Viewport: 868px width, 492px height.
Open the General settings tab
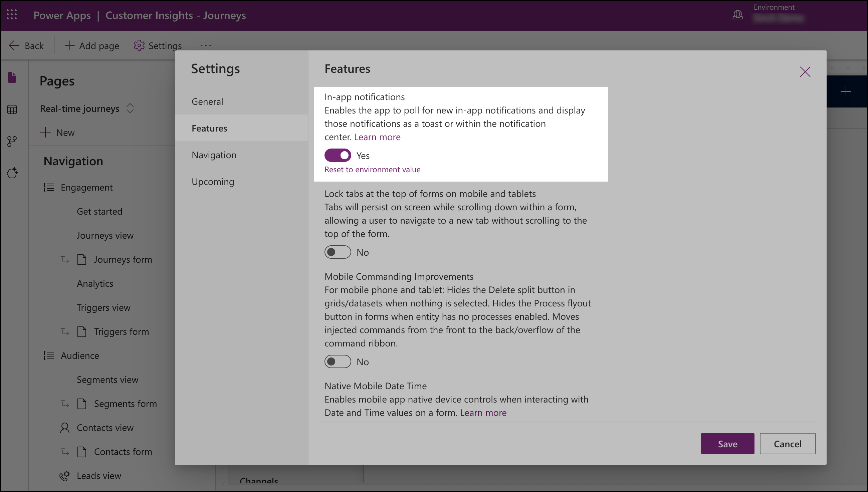click(241, 101)
